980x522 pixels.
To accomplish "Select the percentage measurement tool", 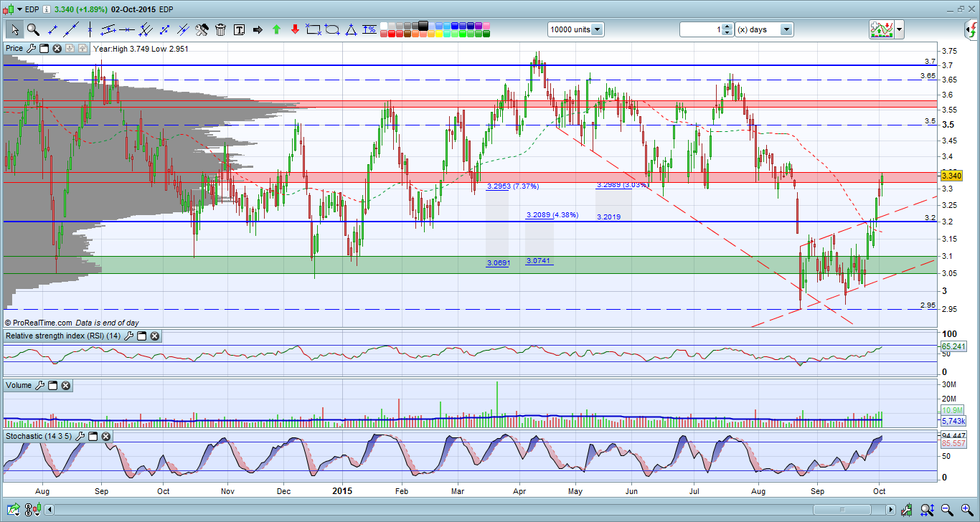I will click(369, 29).
